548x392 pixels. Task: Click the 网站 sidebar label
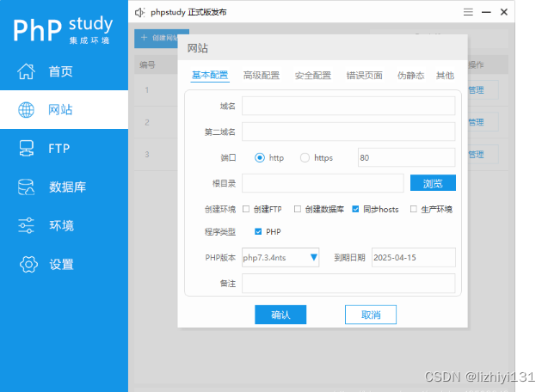click(x=60, y=110)
